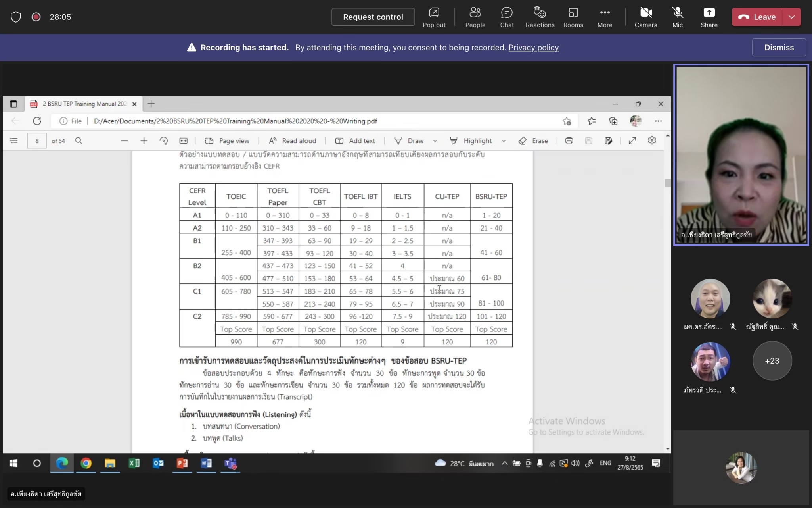Click the PDF vertical scrollbar thumb
Screen dimensions: 812x508
[668, 183]
